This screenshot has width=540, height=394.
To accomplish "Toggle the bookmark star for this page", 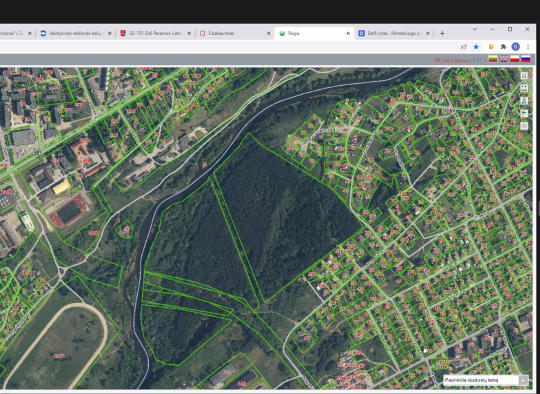I will [476, 46].
